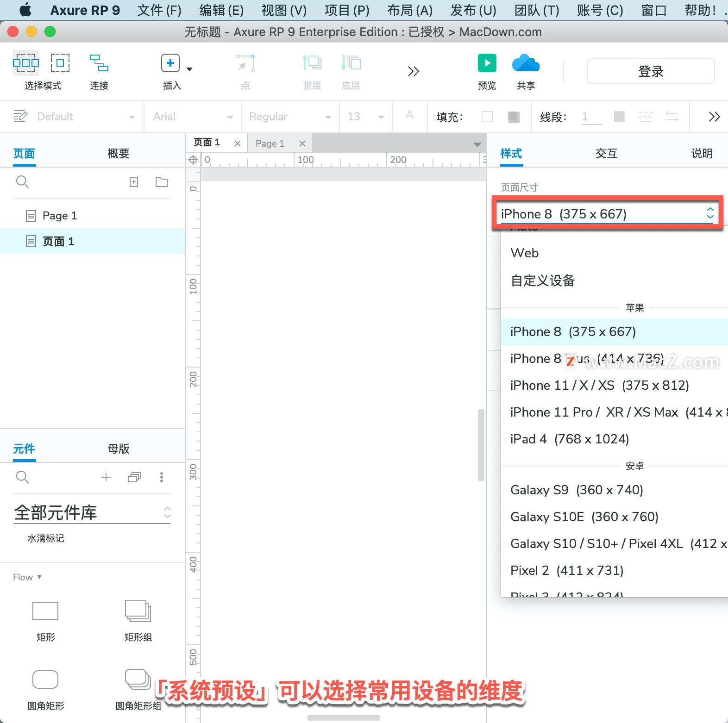This screenshot has height=723, width=728.
Task: Open the 全部元件库 library dropdown
Action: [x=92, y=512]
